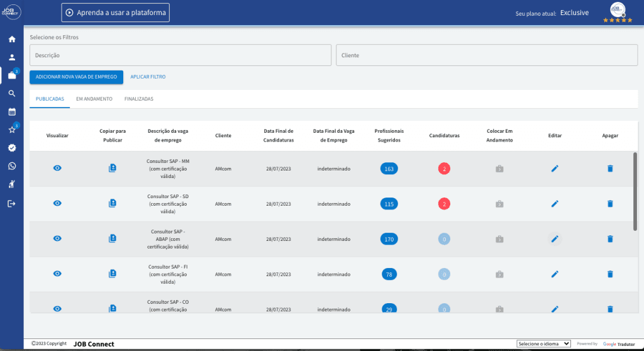Put the Consultor SAP - MM job in progress
Viewport: 644px width, 351px height.
coord(499,169)
